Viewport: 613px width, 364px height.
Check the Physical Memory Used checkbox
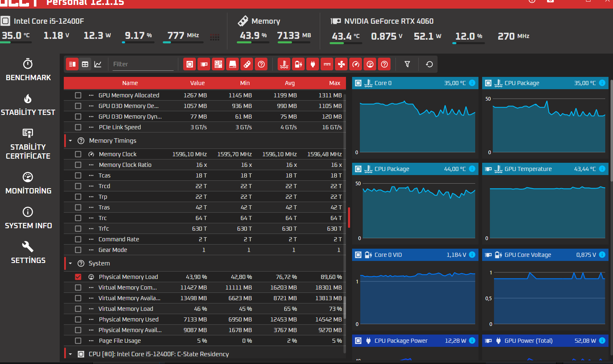point(78,319)
